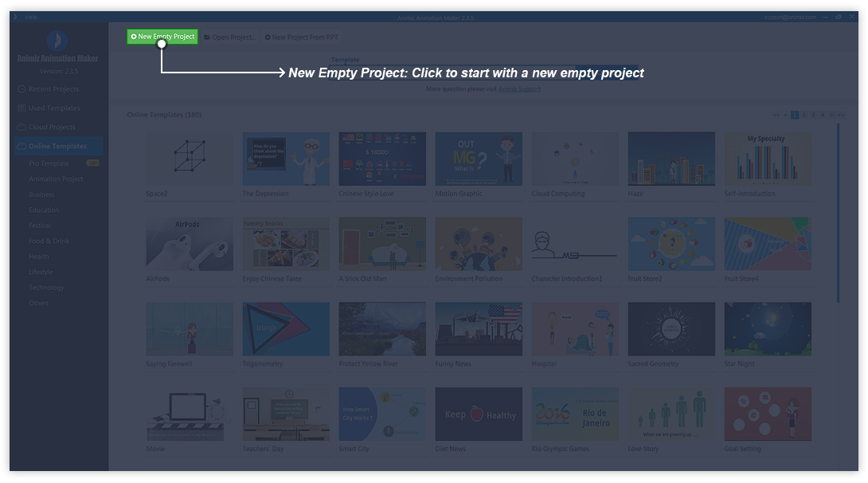Filter templates by Education category

click(44, 210)
